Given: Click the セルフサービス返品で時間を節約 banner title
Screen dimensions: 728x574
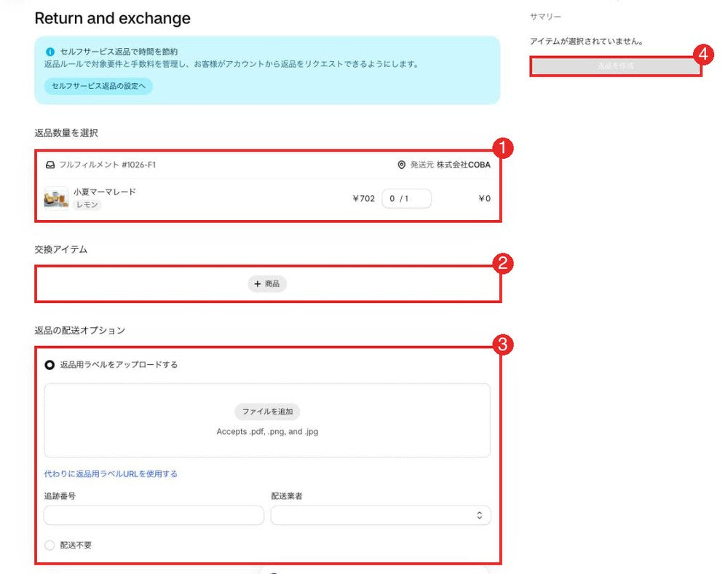Looking at the screenshot, I should tap(119, 52).
